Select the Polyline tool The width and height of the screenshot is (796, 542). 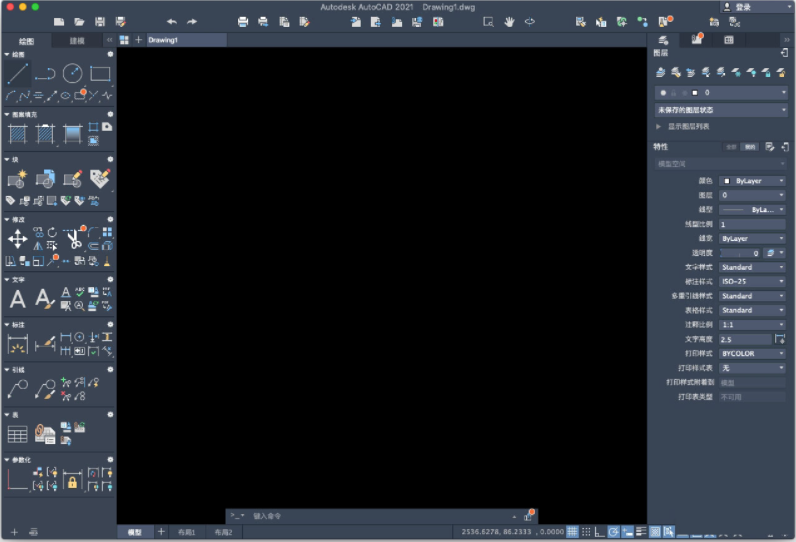(45, 74)
